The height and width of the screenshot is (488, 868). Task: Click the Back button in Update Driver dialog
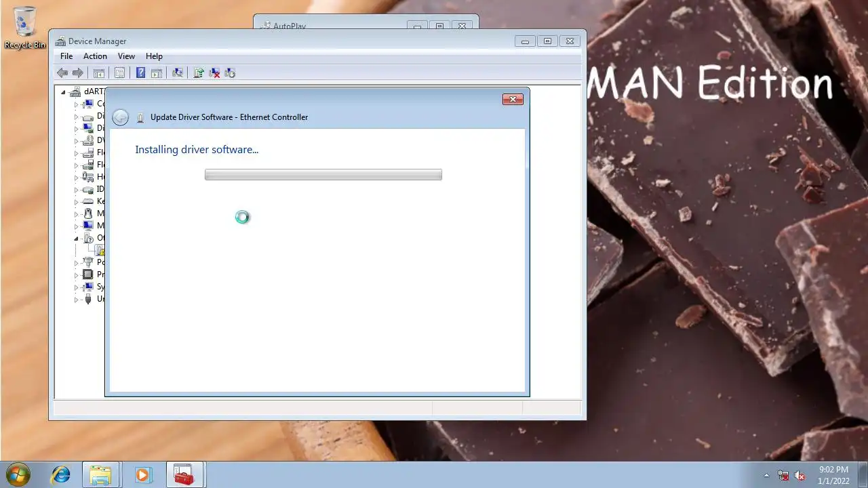pos(120,117)
